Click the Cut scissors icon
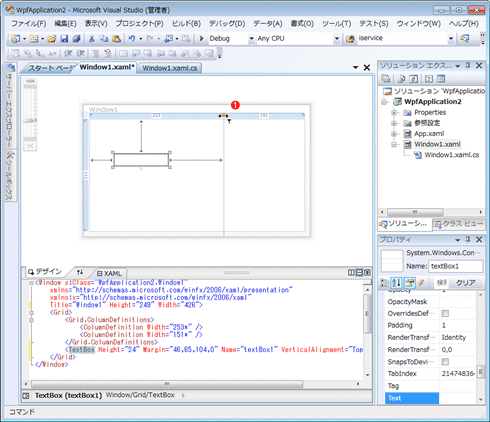Viewport: 490px width, 422px height. (92, 39)
